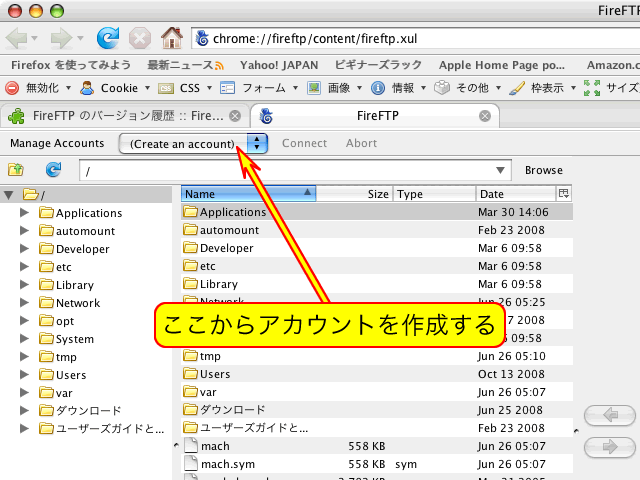Viewport: 640px width, 480px height.
Task: Click the browser Back arrow button
Action: 16,38
